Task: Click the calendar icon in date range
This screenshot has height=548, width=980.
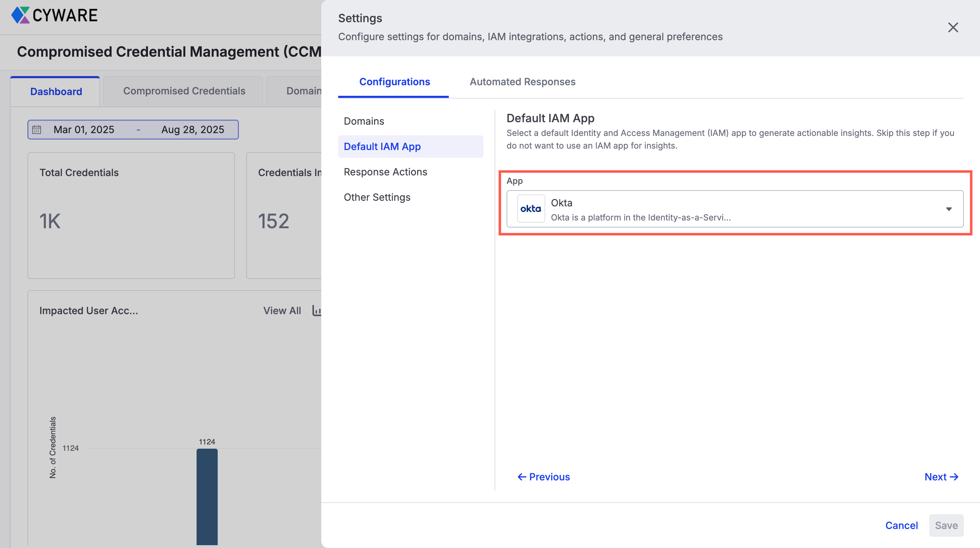Action: click(37, 130)
